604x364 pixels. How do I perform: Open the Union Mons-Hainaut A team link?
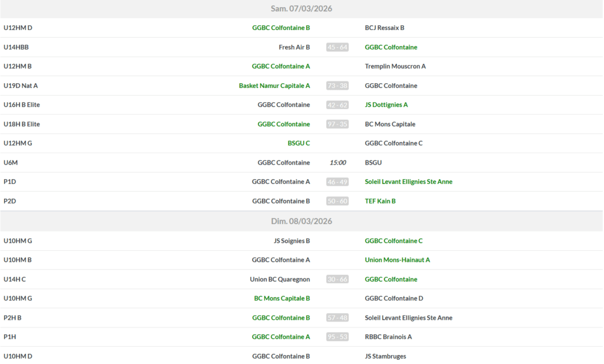coord(398,260)
